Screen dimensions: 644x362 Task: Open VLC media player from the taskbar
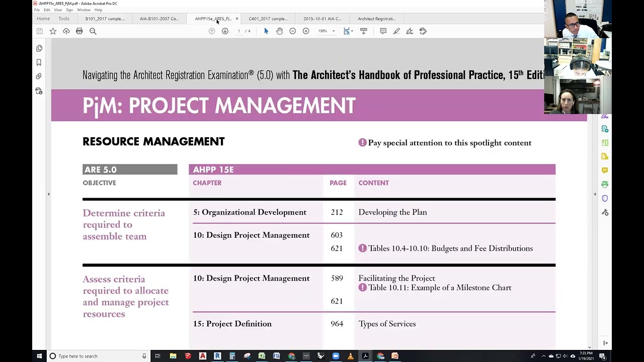pyautogui.click(x=351, y=356)
